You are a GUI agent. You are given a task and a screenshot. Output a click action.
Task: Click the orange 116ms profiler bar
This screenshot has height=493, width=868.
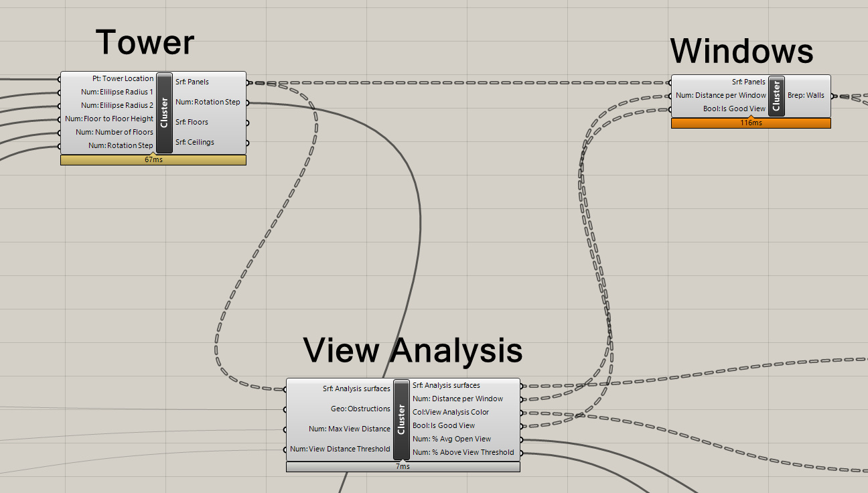(x=751, y=123)
